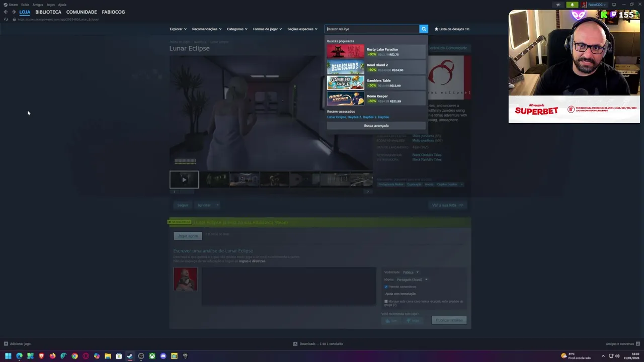Viewport: 644px width, 362px height.
Task: Open the Epic Games Launcher in the taskbar
Action: point(185,356)
